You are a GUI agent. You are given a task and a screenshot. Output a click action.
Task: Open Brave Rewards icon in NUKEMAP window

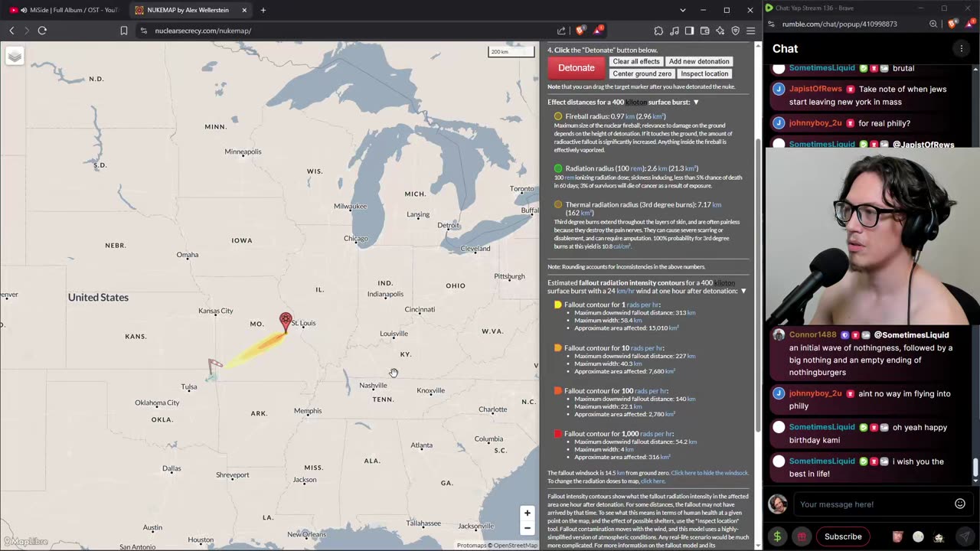point(598,31)
